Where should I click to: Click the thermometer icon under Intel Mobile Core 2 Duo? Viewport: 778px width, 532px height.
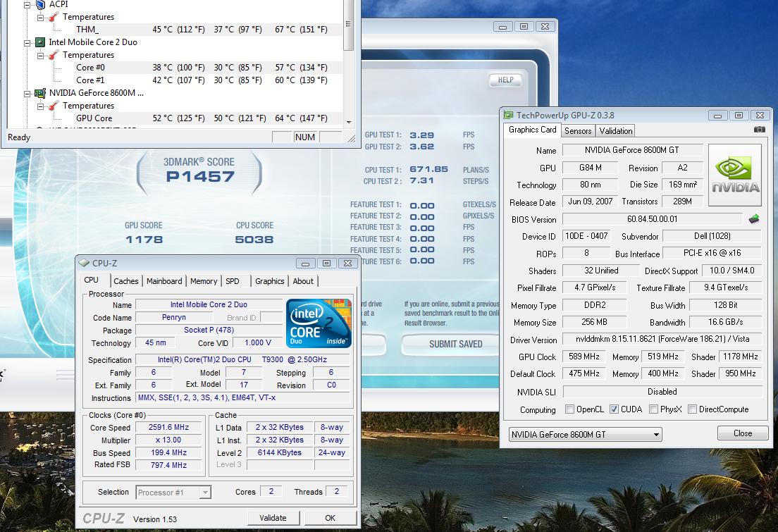coord(54,55)
